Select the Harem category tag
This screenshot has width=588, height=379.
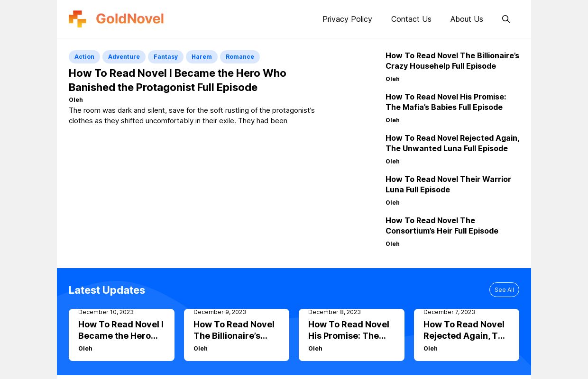pos(202,56)
